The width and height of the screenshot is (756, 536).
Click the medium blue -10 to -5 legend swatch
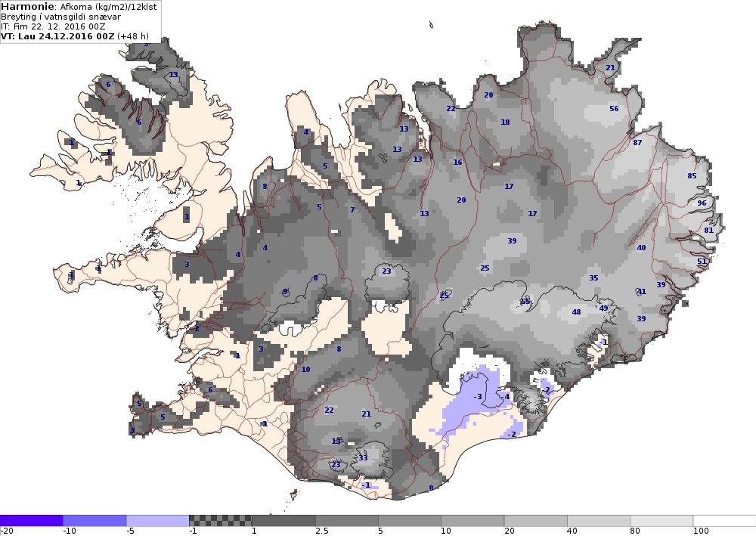tap(94, 521)
